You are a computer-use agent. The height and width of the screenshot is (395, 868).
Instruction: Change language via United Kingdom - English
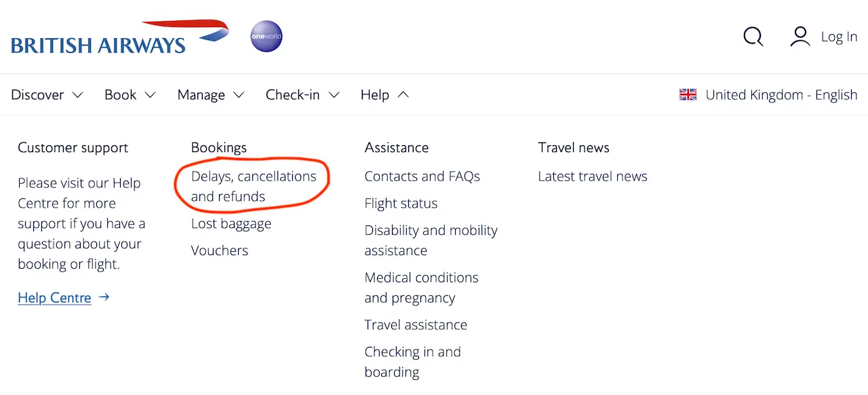781,95
